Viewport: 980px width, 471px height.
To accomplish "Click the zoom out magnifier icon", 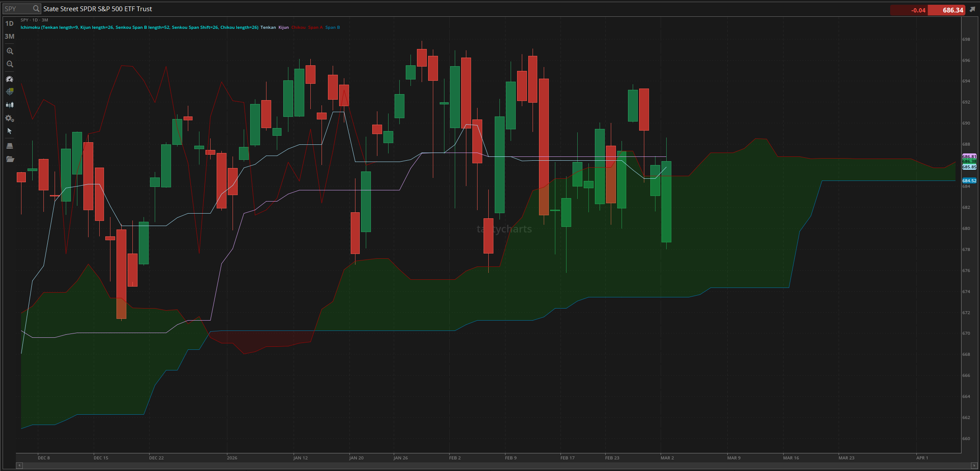I will tap(9, 64).
